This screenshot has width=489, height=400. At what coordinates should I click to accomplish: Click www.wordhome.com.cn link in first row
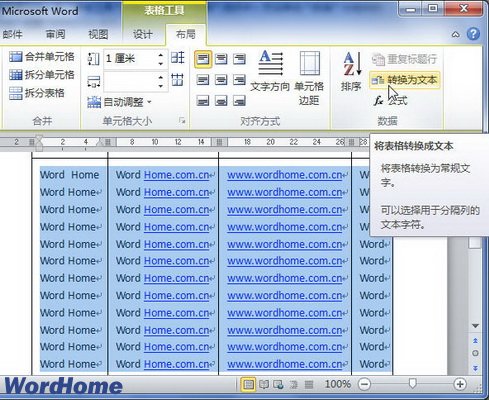(x=285, y=175)
